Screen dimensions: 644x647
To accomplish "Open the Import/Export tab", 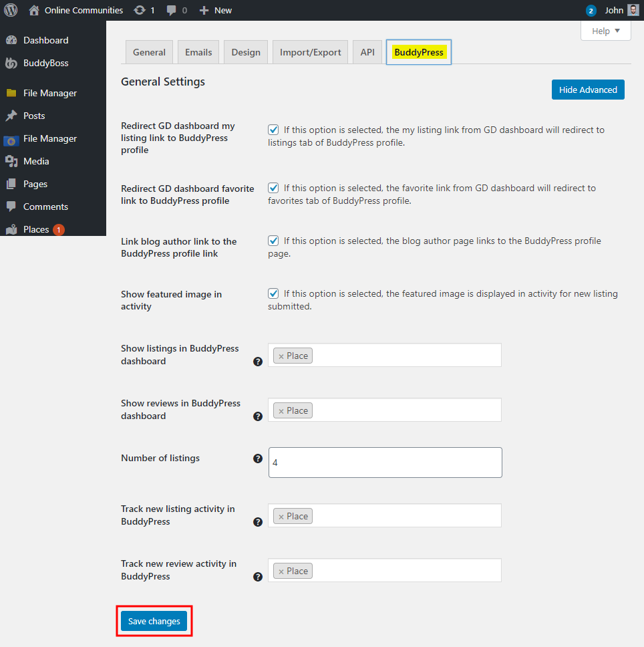I will pyautogui.click(x=310, y=51).
